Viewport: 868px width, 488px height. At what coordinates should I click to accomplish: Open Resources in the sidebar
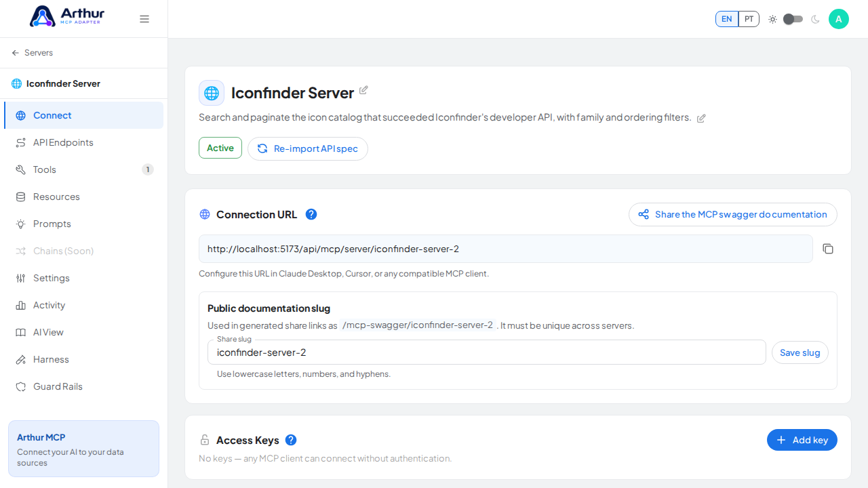click(x=83, y=197)
